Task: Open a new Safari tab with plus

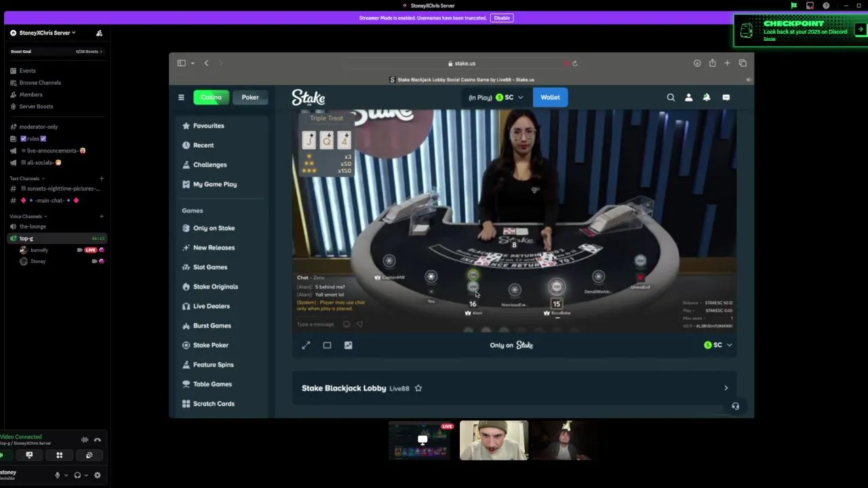Action: pyautogui.click(x=727, y=63)
